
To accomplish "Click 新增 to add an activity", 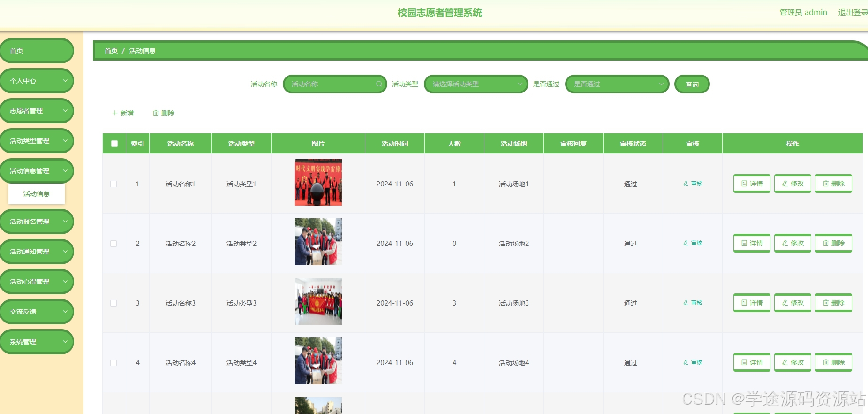I will click(x=123, y=113).
